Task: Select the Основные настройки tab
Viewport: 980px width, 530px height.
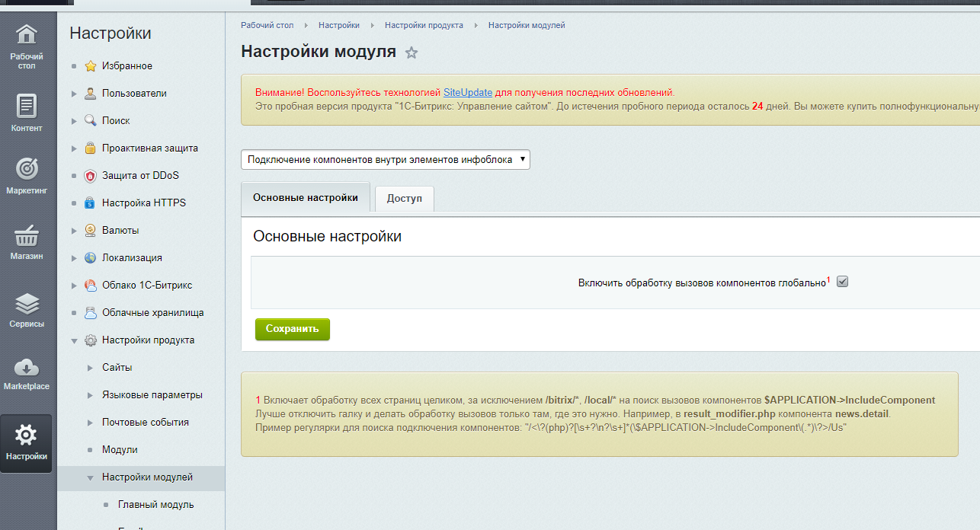Action: [x=305, y=197]
